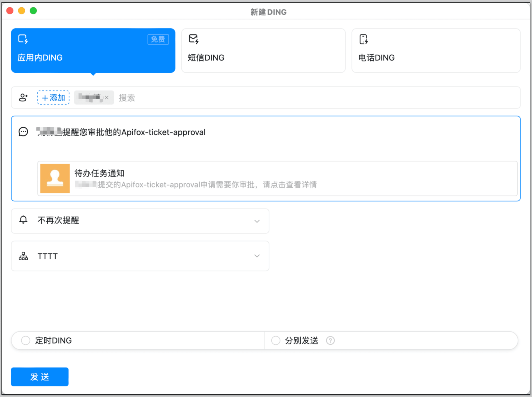This screenshot has width=532, height=397.
Task: Click the SMS DING envelope icon
Action: point(194,39)
